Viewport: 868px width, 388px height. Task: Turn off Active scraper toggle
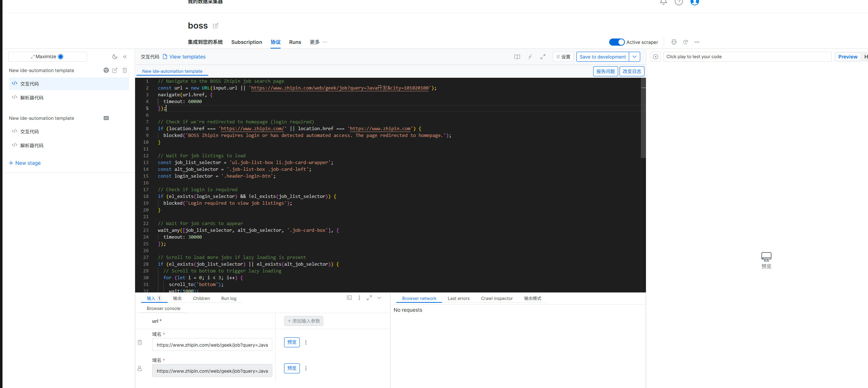pos(617,42)
